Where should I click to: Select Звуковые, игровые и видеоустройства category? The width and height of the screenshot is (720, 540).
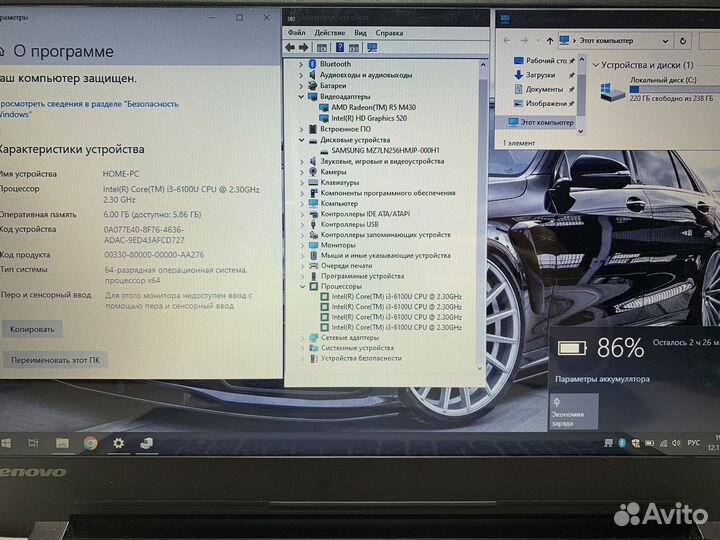point(382,161)
